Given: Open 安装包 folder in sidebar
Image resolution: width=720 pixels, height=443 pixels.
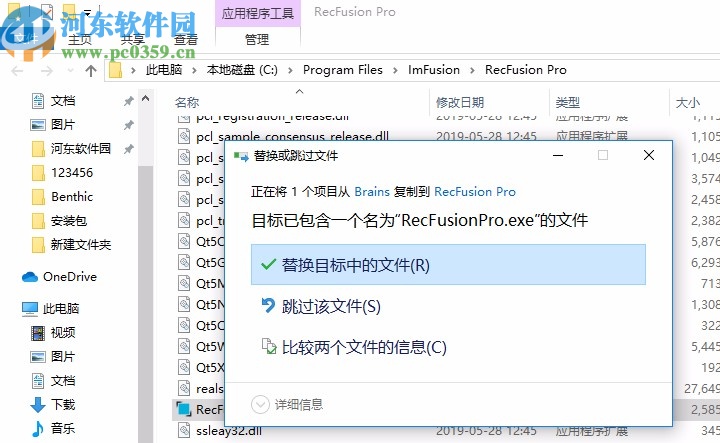Looking at the screenshot, I should pos(69,221).
